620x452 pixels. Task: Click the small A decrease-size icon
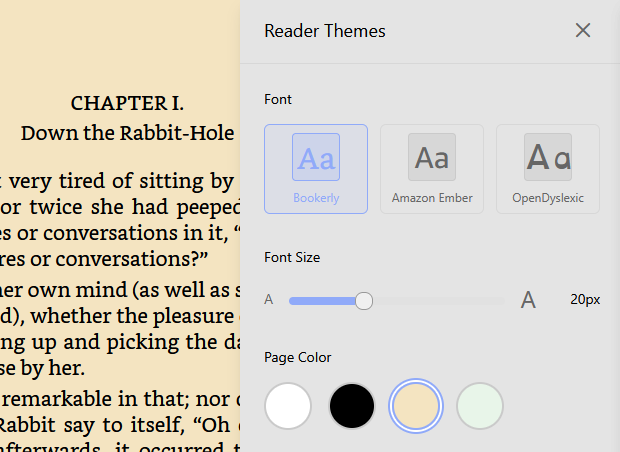(268, 300)
